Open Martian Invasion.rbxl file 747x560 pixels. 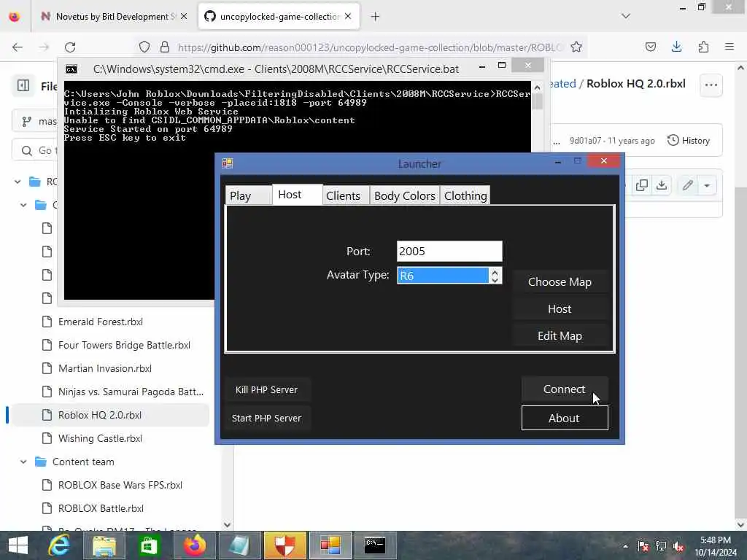(105, 368)
